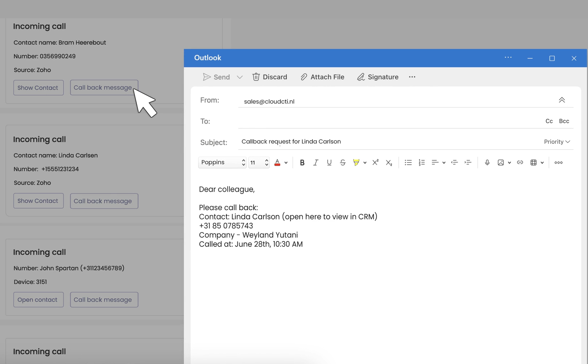Apply the yellow highlight color
This screenshot has width=588, height=364.
[x=356, y=162]
